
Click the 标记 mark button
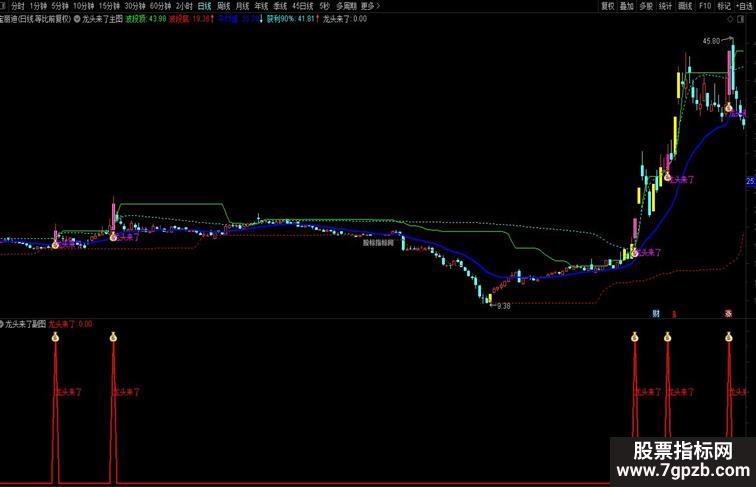click(x=724, y=6)
